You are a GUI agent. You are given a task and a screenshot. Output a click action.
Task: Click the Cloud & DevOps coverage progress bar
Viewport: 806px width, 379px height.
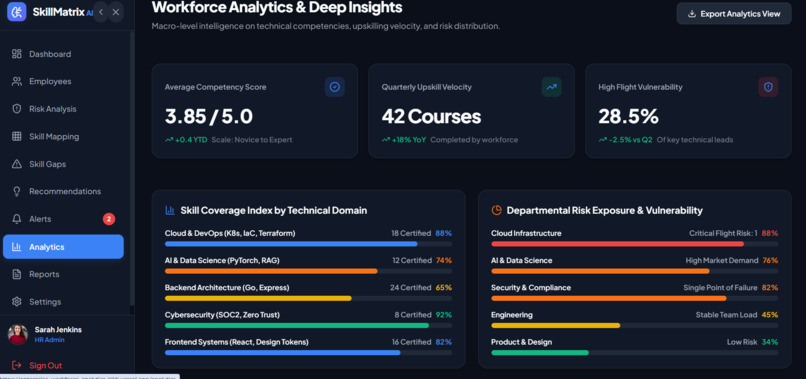click(x=308, y=244)
